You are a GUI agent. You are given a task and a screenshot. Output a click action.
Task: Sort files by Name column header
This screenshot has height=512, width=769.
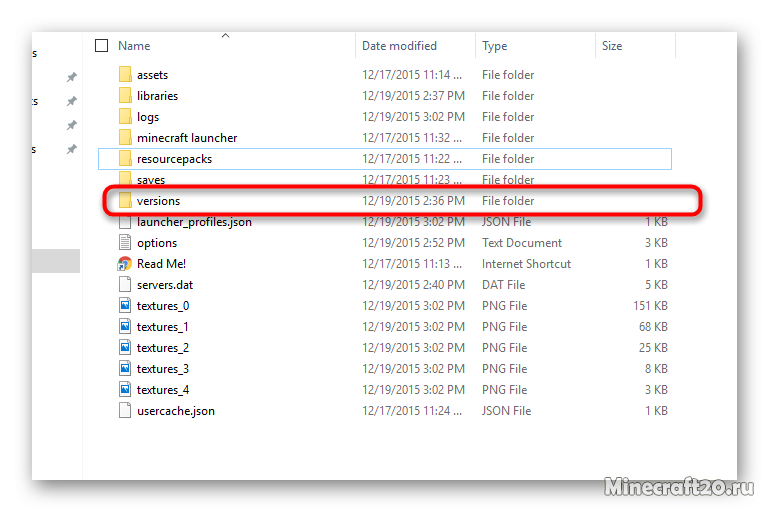pyautogui.click(x=134, y=46)
